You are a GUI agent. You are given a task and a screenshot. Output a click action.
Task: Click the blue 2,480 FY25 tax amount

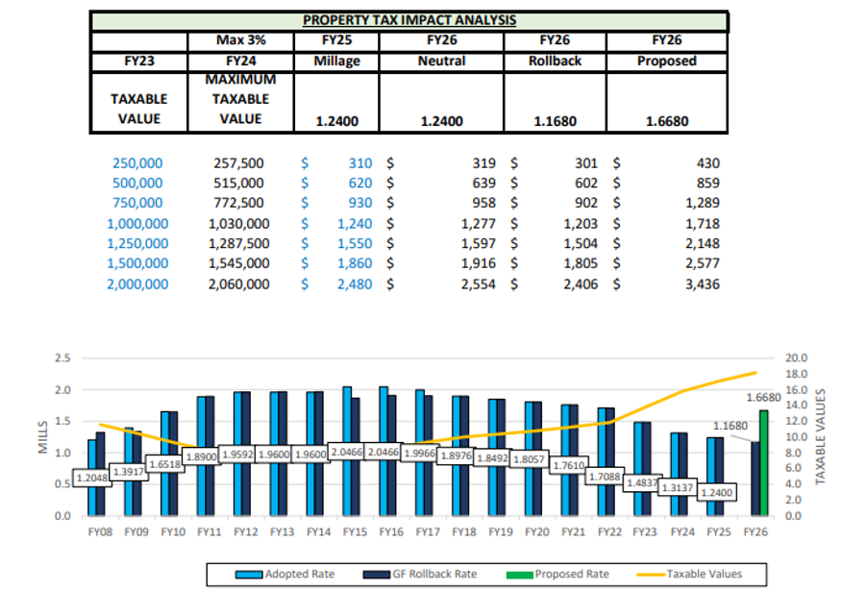[x=355, y=284]
